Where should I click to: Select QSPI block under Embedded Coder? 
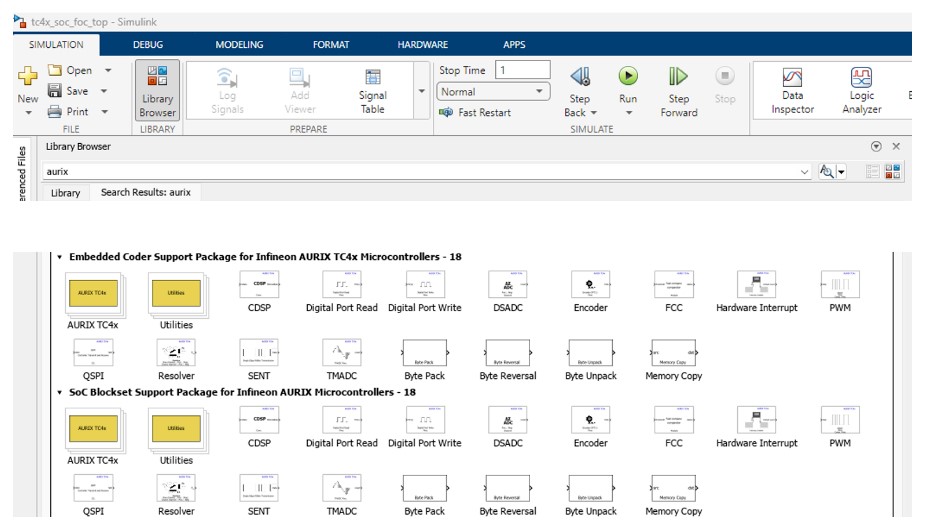point(93,359)
